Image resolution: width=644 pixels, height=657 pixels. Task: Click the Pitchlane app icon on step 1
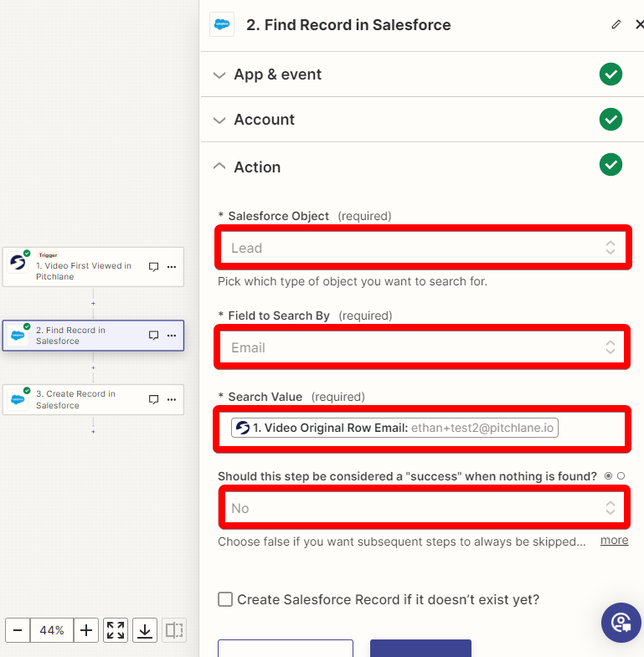[18, 263]
